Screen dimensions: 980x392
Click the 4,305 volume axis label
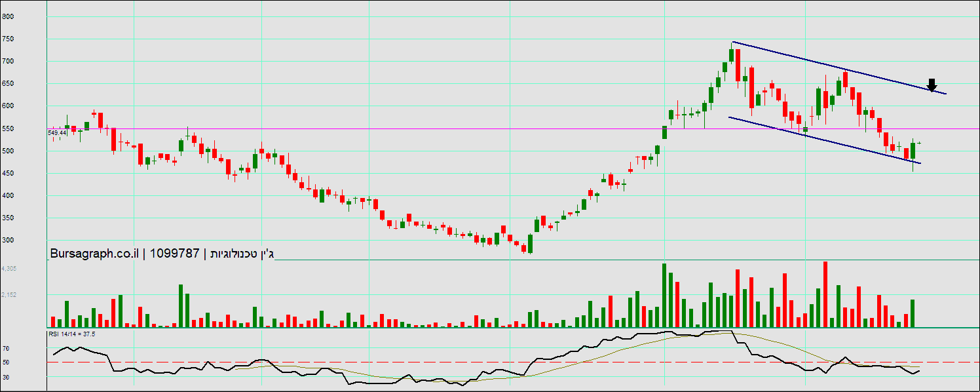pos(9,269)
